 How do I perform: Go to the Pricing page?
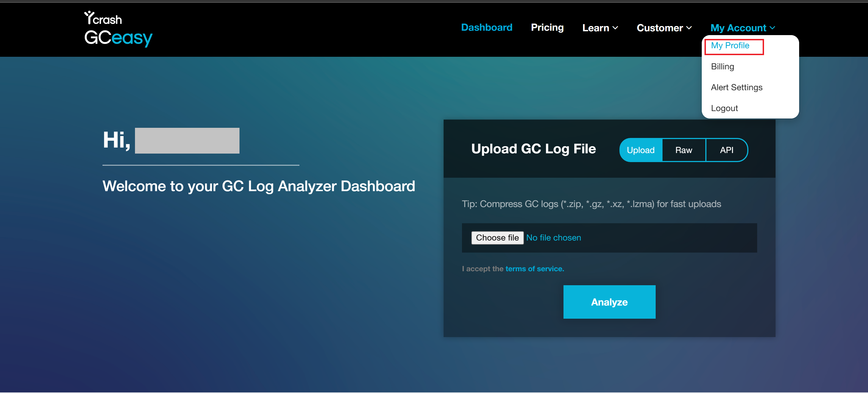coord(547,27)
